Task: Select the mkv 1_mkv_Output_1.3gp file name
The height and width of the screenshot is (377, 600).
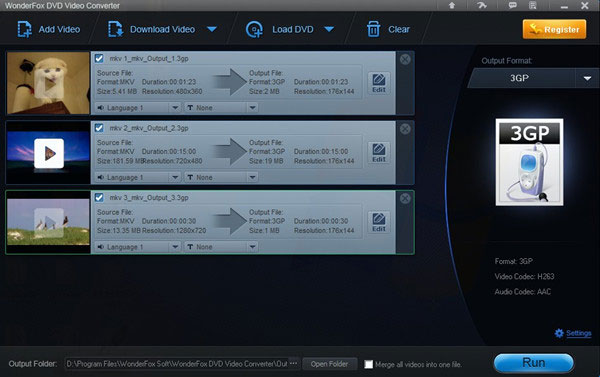Action: pyautogui.click(x=149, y=59)
